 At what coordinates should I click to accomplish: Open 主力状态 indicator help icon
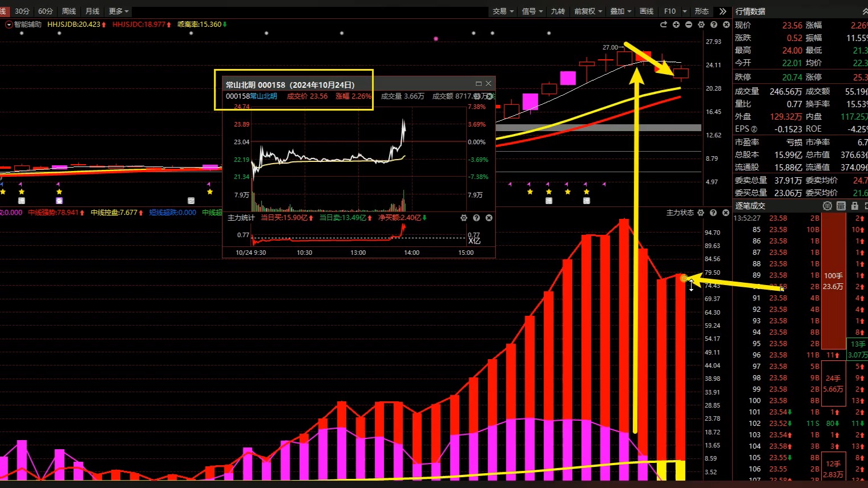point(713,213)
